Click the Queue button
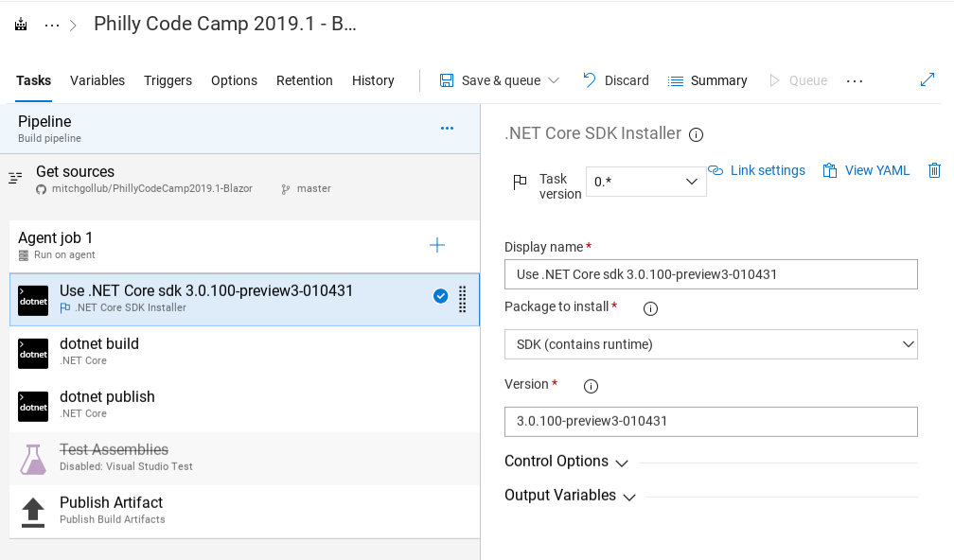The width and height of the screenshot is (954, 560). (798, 80)
